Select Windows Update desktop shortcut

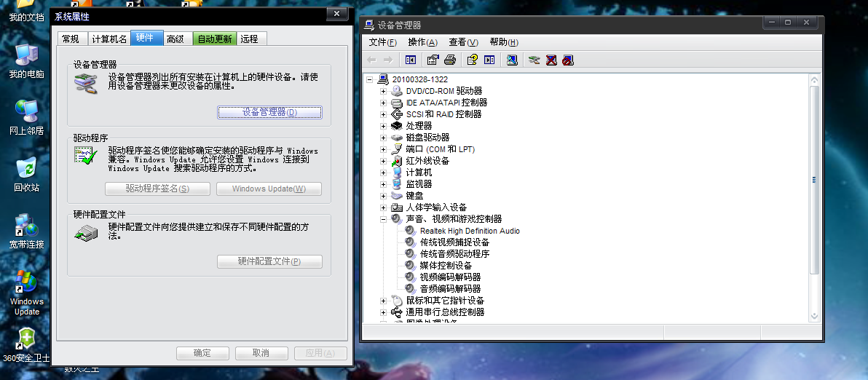26,293
